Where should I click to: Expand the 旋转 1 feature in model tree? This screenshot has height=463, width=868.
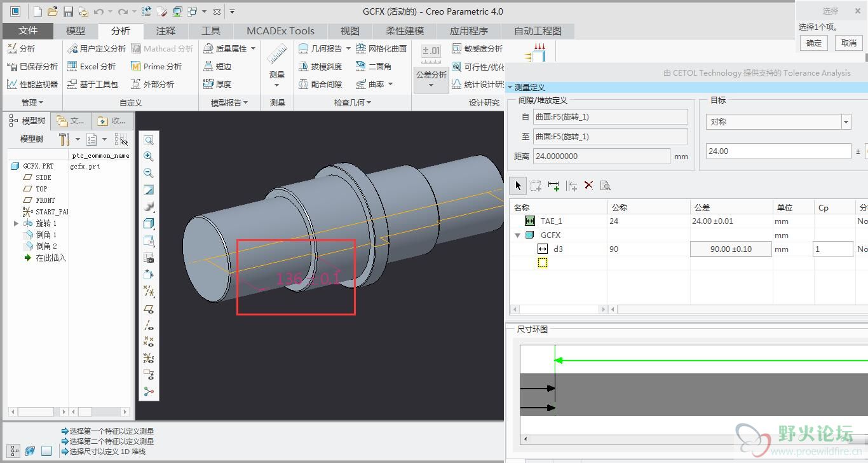coord(16,223)
